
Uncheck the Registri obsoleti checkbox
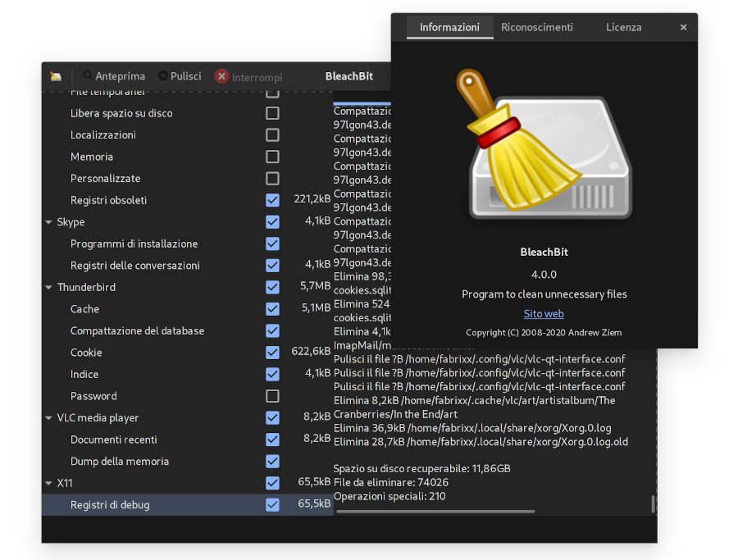272,200
